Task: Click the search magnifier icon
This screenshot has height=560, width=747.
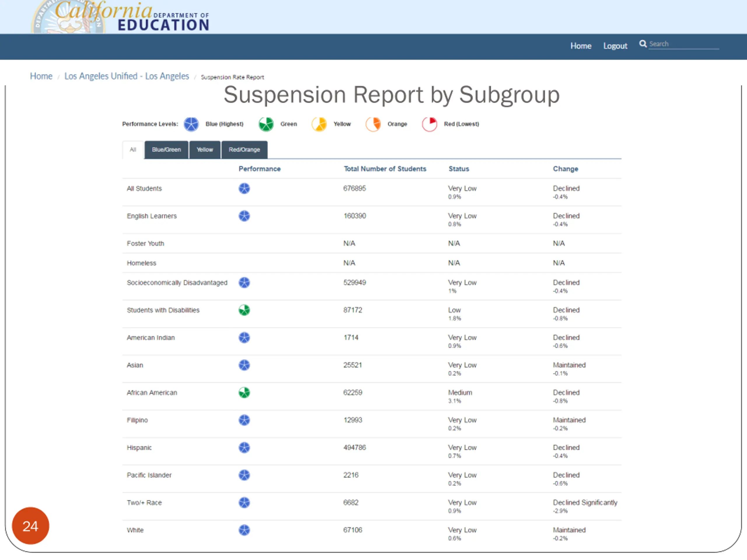Action: coord(643,44)
